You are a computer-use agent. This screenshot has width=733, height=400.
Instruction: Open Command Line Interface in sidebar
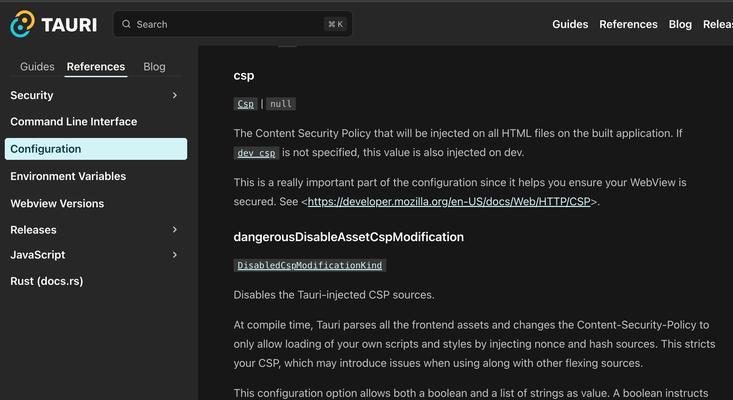(74, 121)
